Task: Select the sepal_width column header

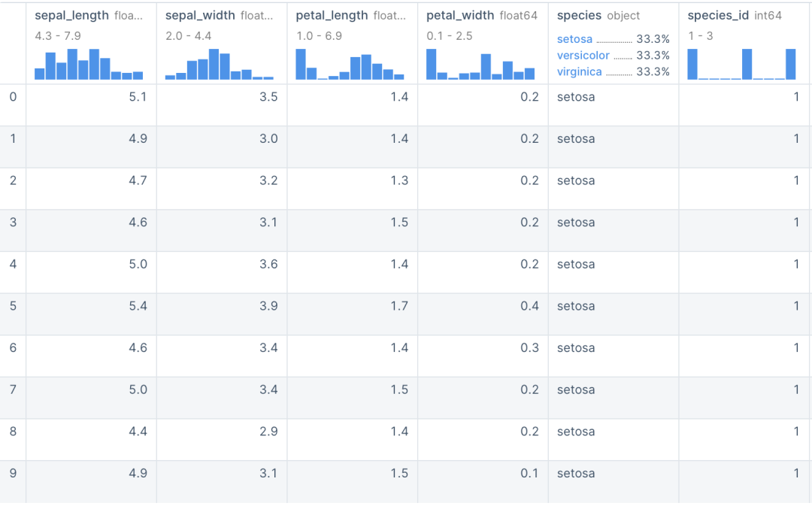Action: [219, 16]
